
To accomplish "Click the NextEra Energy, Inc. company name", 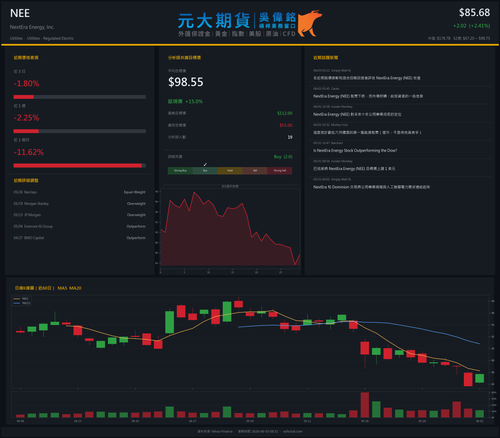I will coord(32,27).
